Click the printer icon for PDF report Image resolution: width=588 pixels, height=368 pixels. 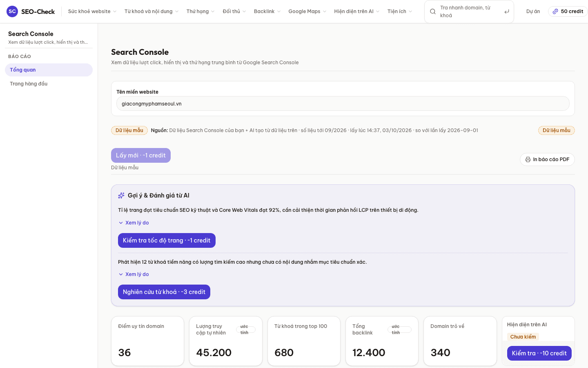528,159
